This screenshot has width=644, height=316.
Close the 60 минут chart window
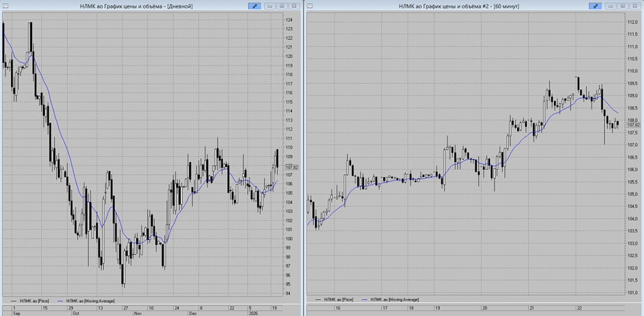tap(634, 6)
